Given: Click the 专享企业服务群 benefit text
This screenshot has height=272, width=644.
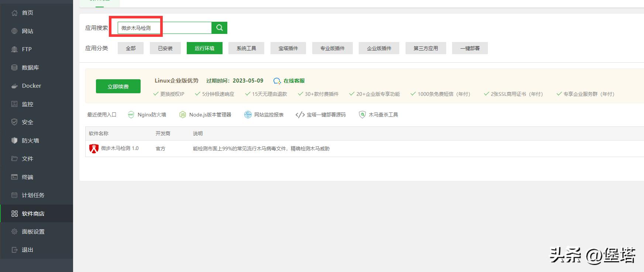Looking at the screenshot, I should click(x=589, y=94).
